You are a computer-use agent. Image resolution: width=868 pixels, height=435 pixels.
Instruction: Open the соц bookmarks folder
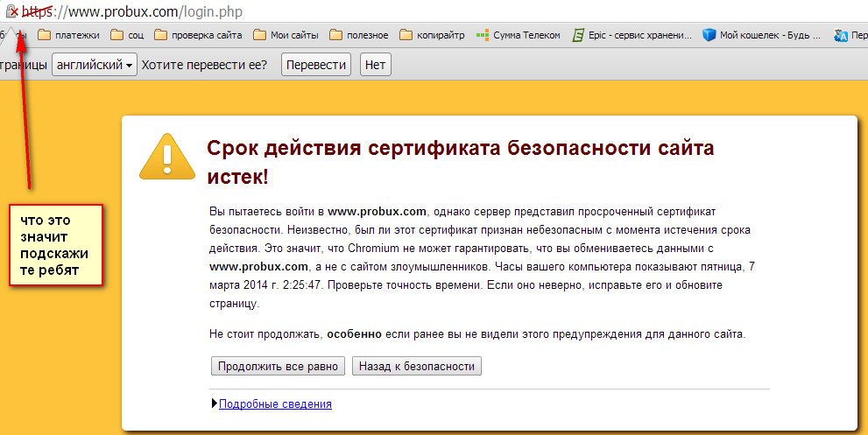click(128, 36)
